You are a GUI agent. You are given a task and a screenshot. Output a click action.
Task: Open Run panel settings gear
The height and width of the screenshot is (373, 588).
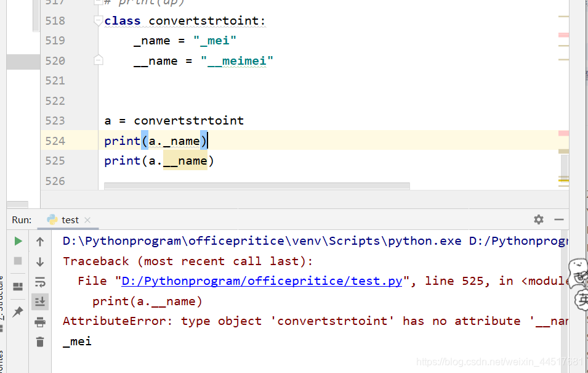[x=539, y=219]
